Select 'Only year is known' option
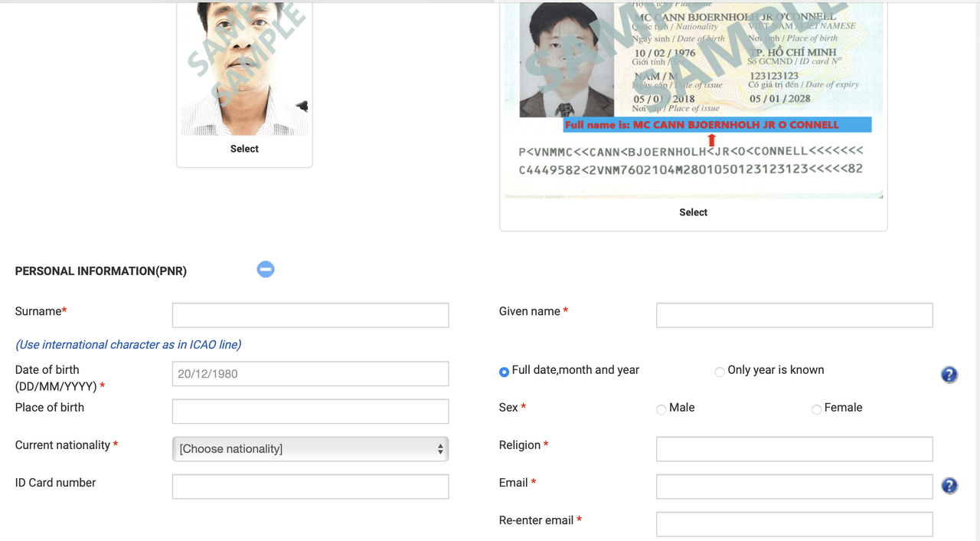The height and width of the screenshot is (541, 980). pyautogui.click(x=720, y=372)
